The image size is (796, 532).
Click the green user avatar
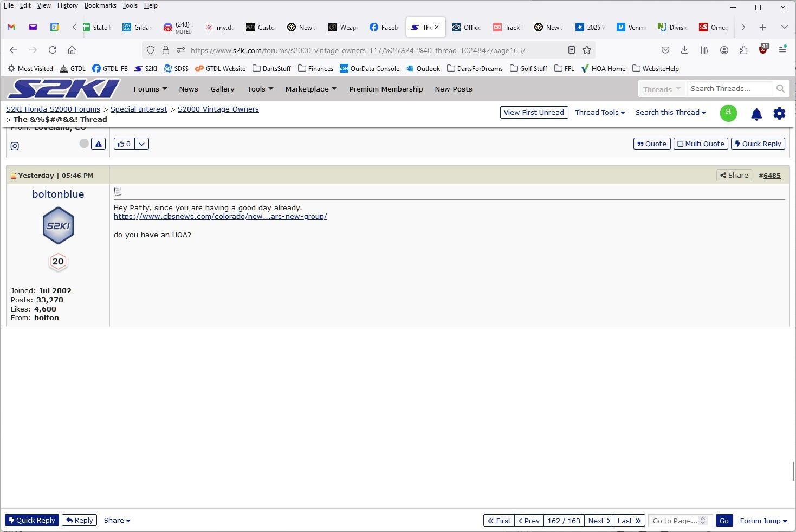click(728, 113)
